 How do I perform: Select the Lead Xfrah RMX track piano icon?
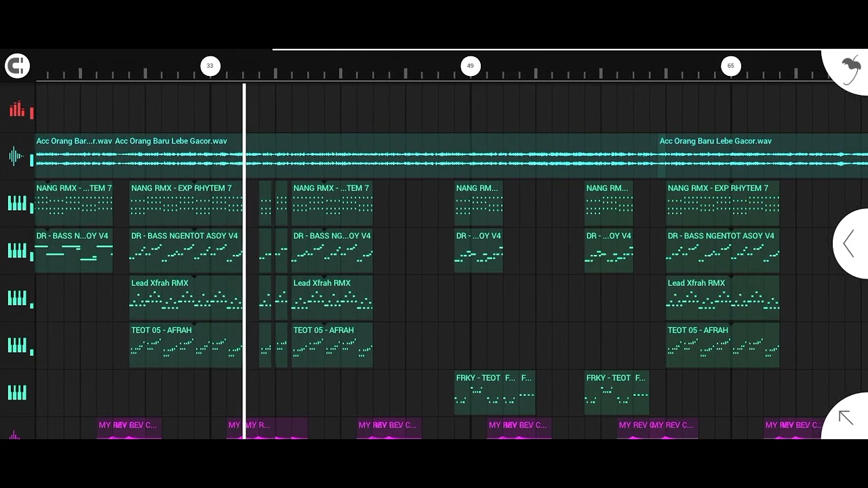(17, 298)
